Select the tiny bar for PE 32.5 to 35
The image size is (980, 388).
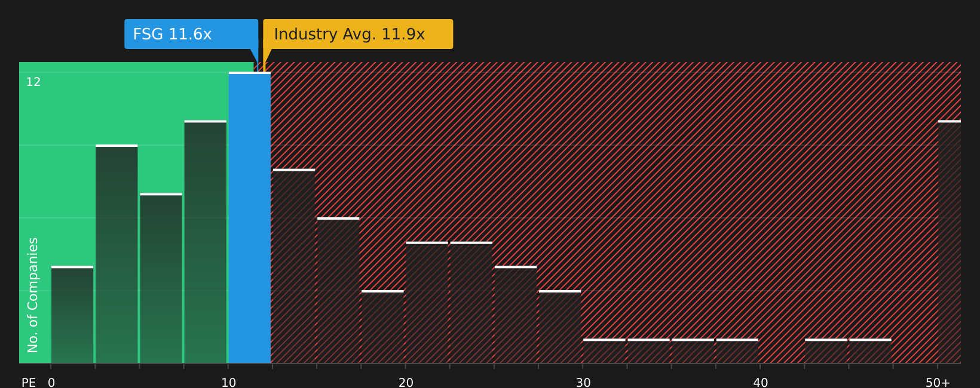pos(649,351)
